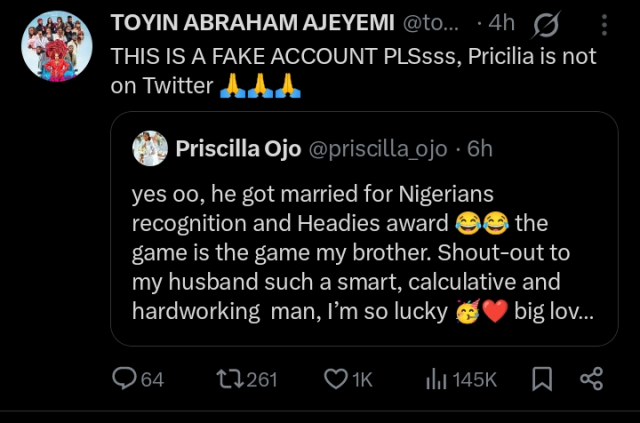Image resolution: width=640 pixels, height=423 pixels.
Task: Open view analytics bar chart icon
Action: (x=437, y=379)
